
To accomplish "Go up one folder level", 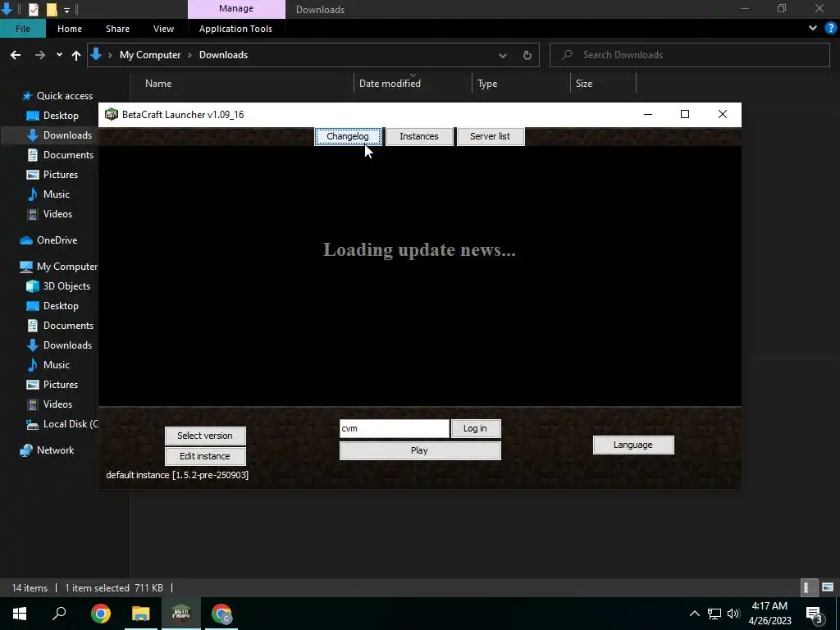I will (x=76, y=55).
